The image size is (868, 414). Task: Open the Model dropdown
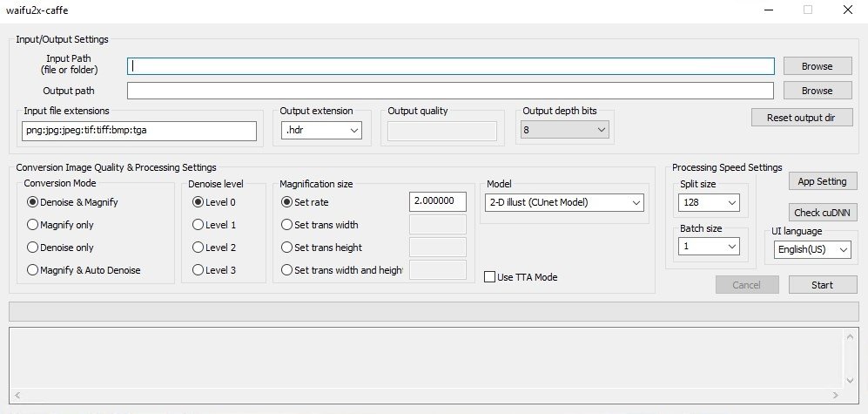coord(565,202)
